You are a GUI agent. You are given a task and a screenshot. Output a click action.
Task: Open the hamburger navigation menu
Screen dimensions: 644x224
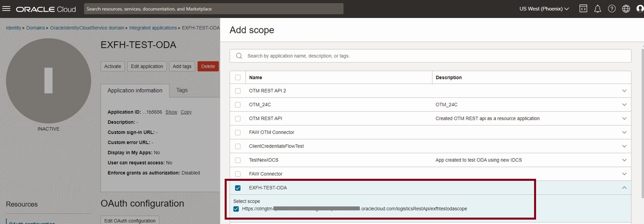pos(6,8)
